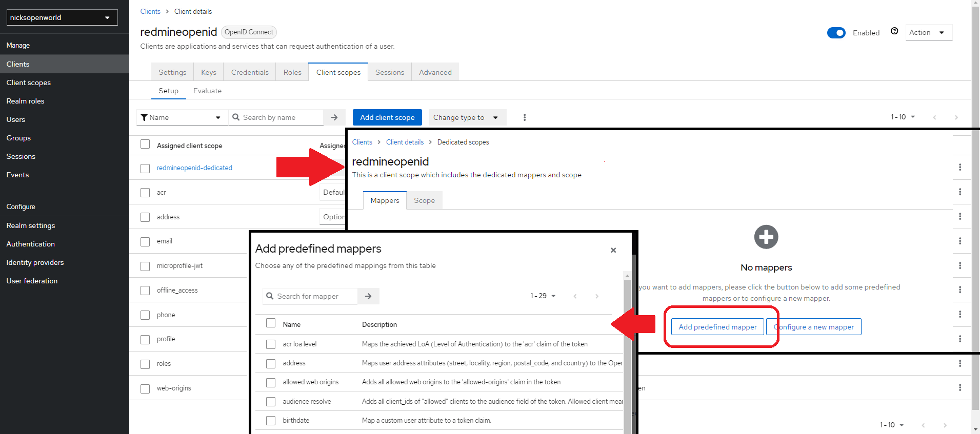Go to next page in mapper dialog pagination
Screen dimensions: 980x434
(596, 296)
